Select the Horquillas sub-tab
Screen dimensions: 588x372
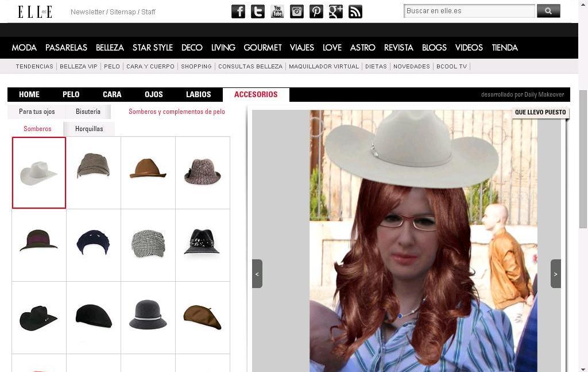point(89,129)
